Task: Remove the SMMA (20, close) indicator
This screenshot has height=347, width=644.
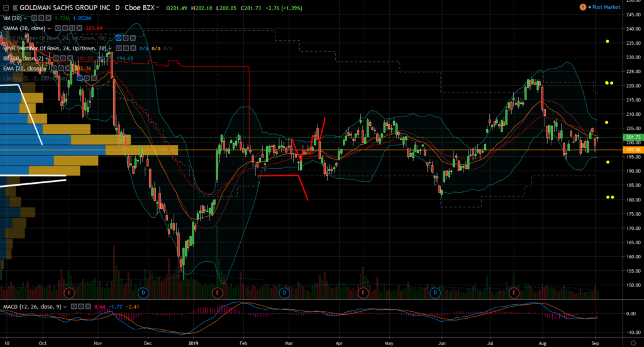Action: (x=79, y=28)
